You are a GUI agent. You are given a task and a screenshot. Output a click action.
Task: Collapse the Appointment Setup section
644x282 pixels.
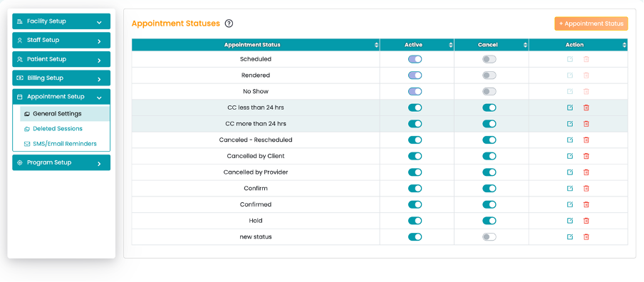pyautogui.click(x=61, y=97)
